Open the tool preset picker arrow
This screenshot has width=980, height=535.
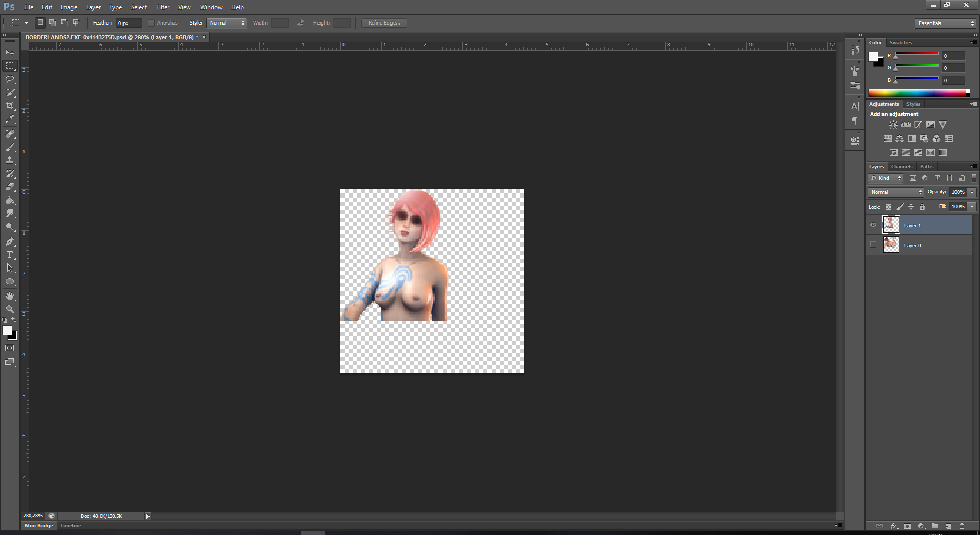tap(26, 23)
